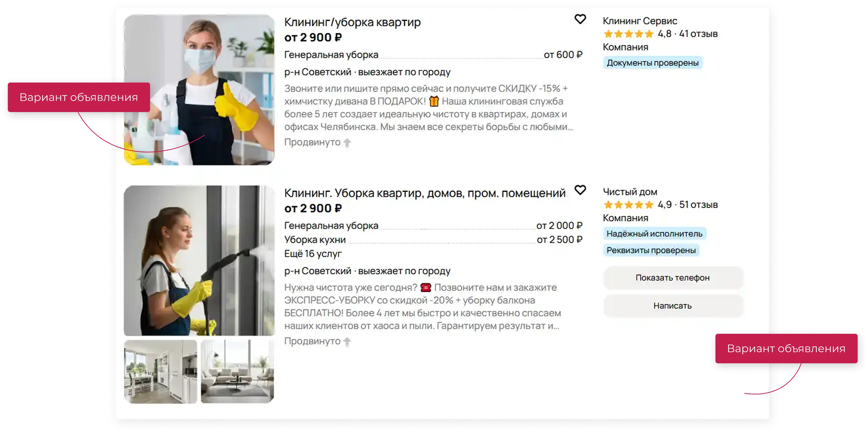Favorite the Клининг/уборка квартир listing heart
This screenshot has height=433, width=868.
(580, 19)
